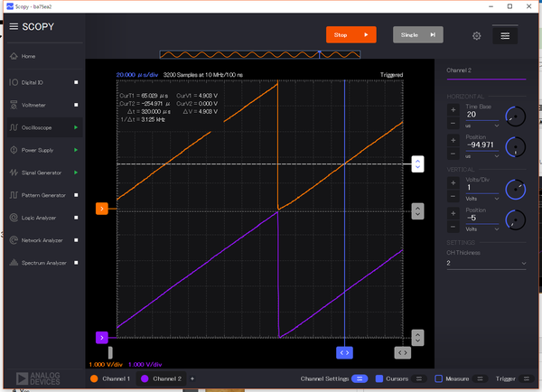Viewport: 542px width, 392px height.
Task: Open the Scopy hamburger menu
Action: (x=14, y=26)
